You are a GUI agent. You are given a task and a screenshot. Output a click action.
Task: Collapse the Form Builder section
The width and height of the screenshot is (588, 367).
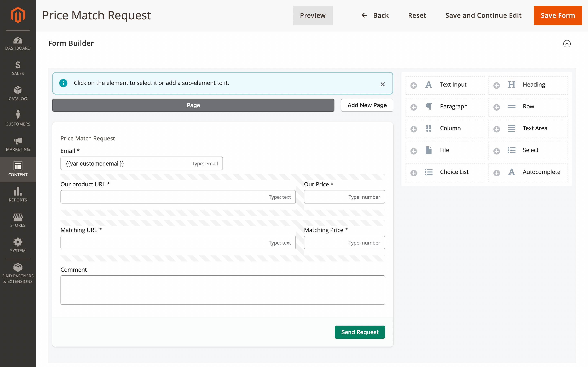click(567, 44)
